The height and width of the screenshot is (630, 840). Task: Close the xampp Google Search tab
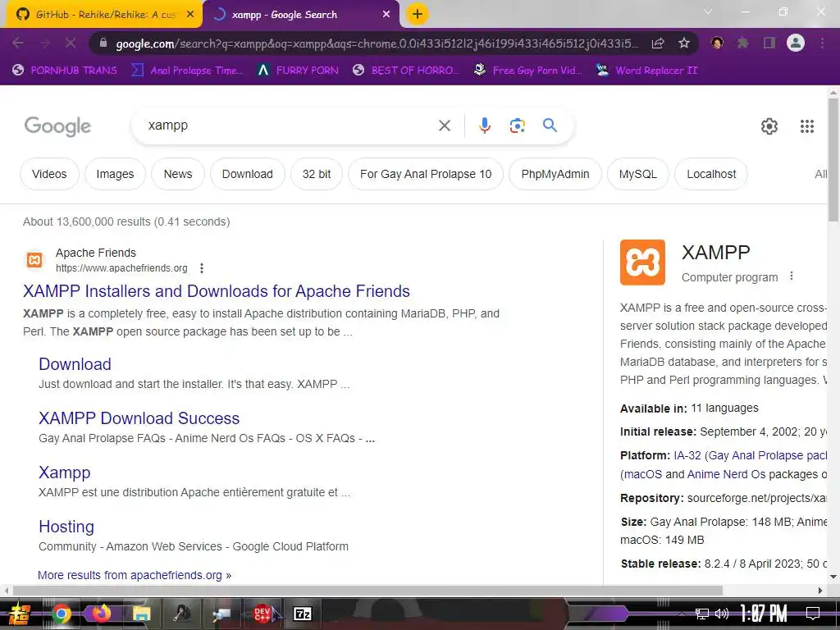386,15
